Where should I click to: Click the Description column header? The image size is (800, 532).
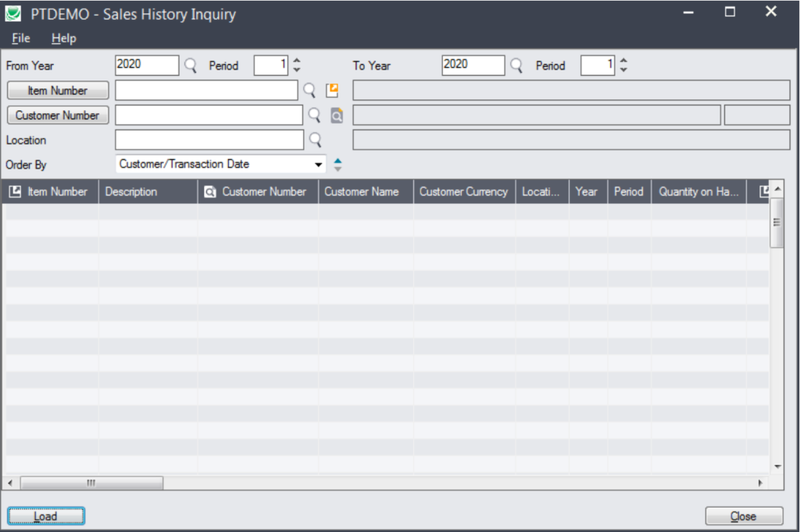point(148,191)
